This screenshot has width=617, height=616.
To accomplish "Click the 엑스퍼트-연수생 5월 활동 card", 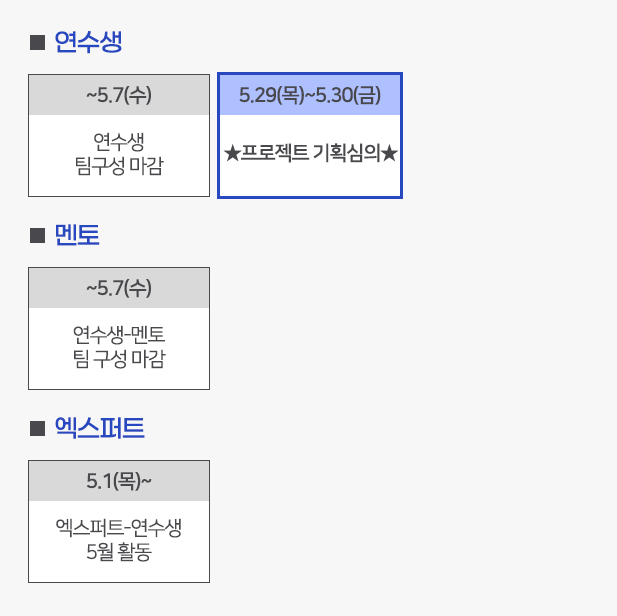I will 119,521.
